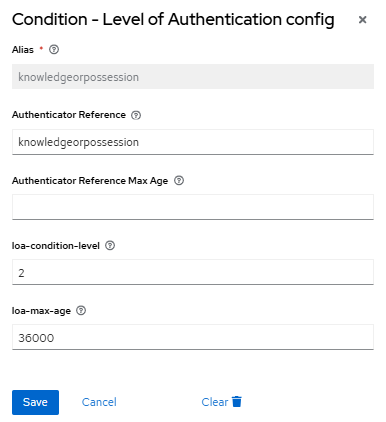The width and height of the screenshot is (386, 422).
Task: Show help for Authenticator Reference field
Action: (x=136, y=115)
